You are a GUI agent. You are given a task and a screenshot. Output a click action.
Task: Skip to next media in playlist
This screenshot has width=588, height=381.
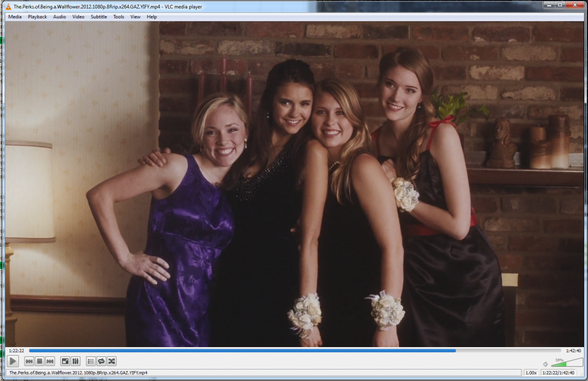coord(50,361)
